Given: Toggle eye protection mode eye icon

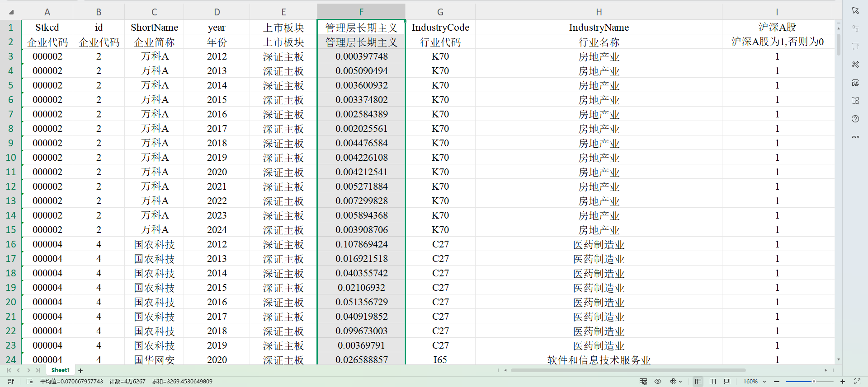Looking at the screenshot, I should (x=658, y=382).
